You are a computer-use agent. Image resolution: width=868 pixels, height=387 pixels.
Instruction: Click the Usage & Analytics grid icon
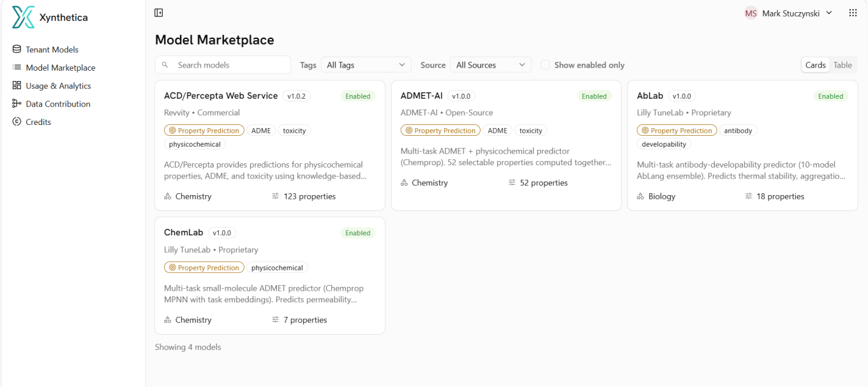pos(17,85)
